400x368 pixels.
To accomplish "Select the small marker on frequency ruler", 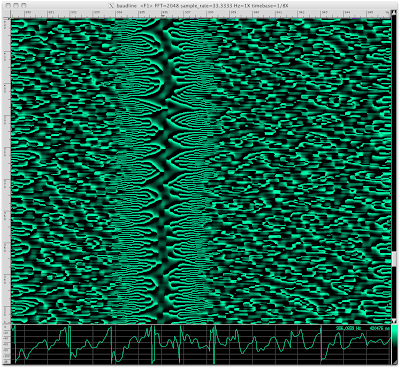I will point(163,15).
